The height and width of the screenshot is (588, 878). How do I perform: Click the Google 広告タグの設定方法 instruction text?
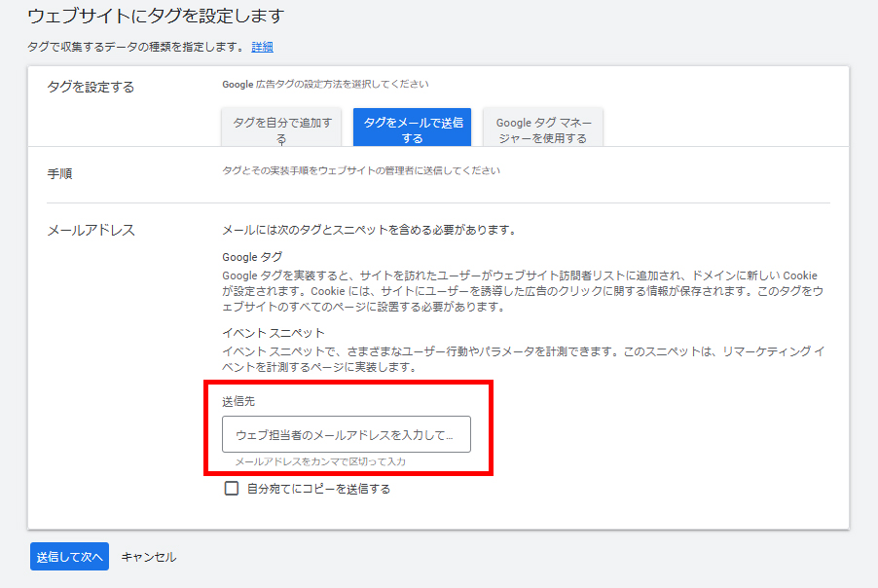click(325, 85)
